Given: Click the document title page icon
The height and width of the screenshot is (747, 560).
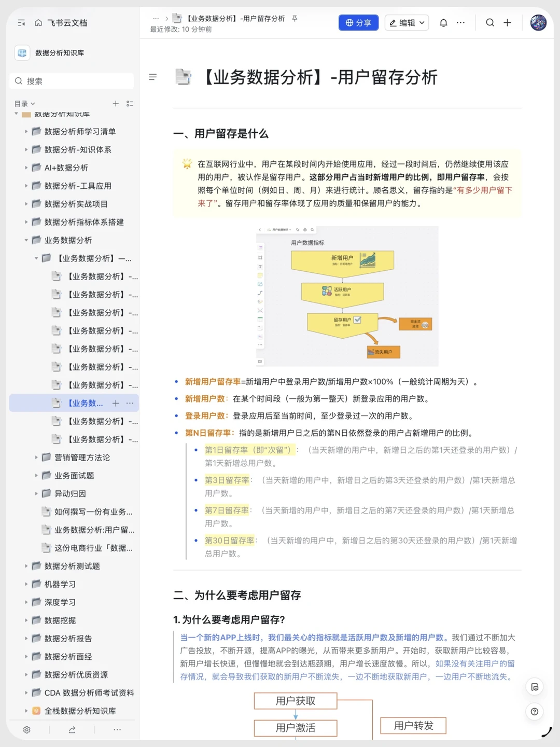Looking at the screenshot, I should click(x=183, y=77).
